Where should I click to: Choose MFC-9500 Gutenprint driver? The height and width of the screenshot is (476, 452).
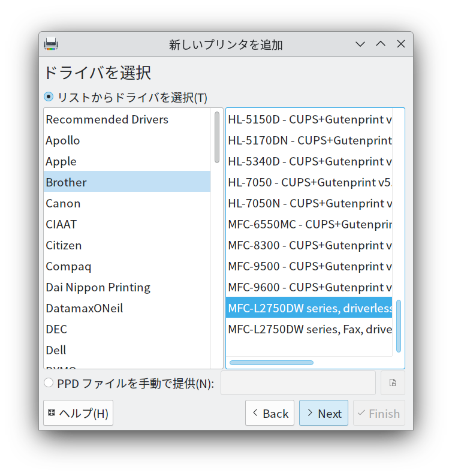click(x=309, y=266)
